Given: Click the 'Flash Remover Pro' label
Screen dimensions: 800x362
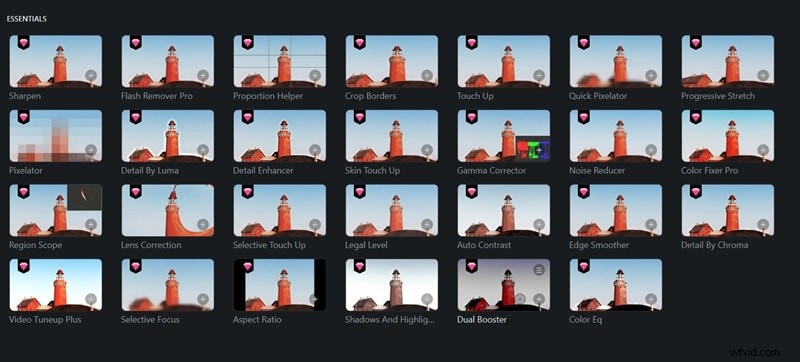Looking at the screenshot, I should (x=157, y=96).
